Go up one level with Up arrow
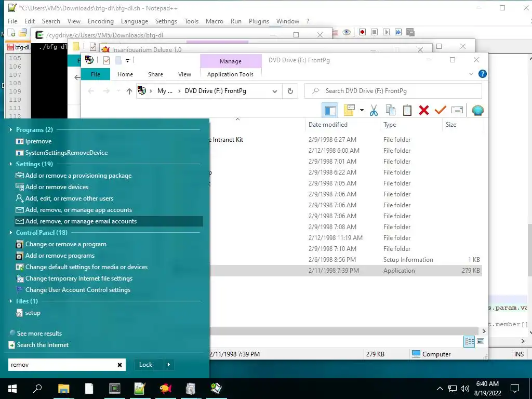The width and height of the screenshot is (532, 399). [129, 91]
